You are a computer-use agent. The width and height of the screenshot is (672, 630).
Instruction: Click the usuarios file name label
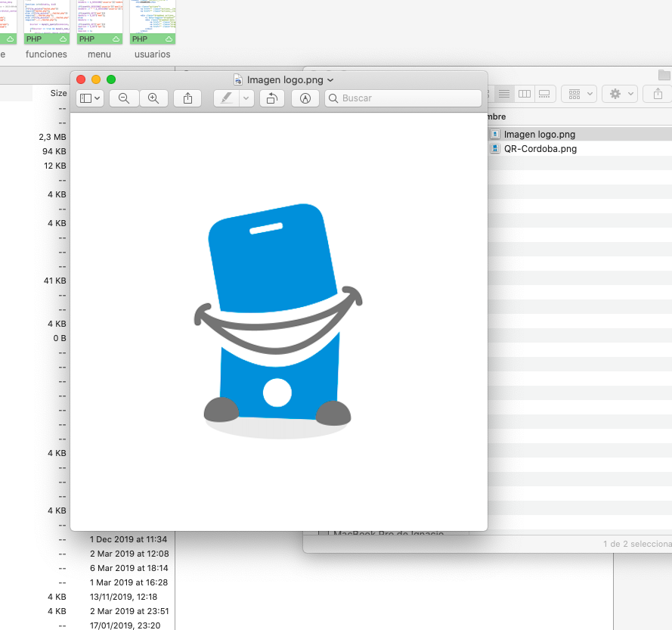[x=153, y=54]
